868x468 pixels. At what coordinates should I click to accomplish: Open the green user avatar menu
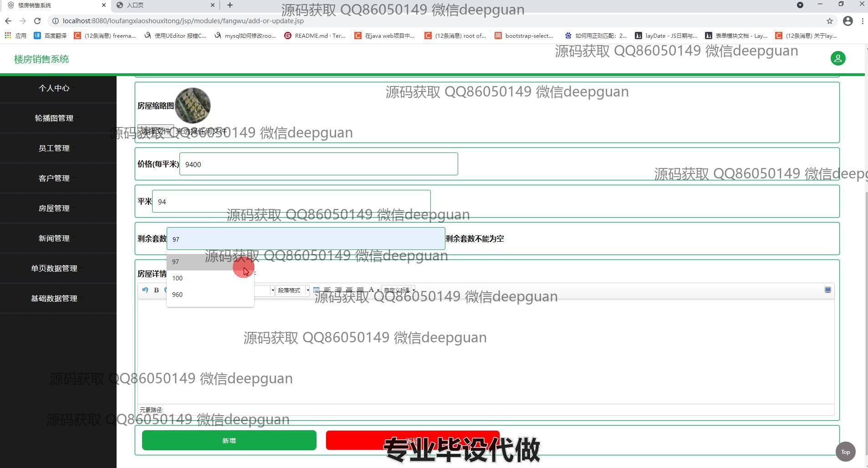[838, 58]
